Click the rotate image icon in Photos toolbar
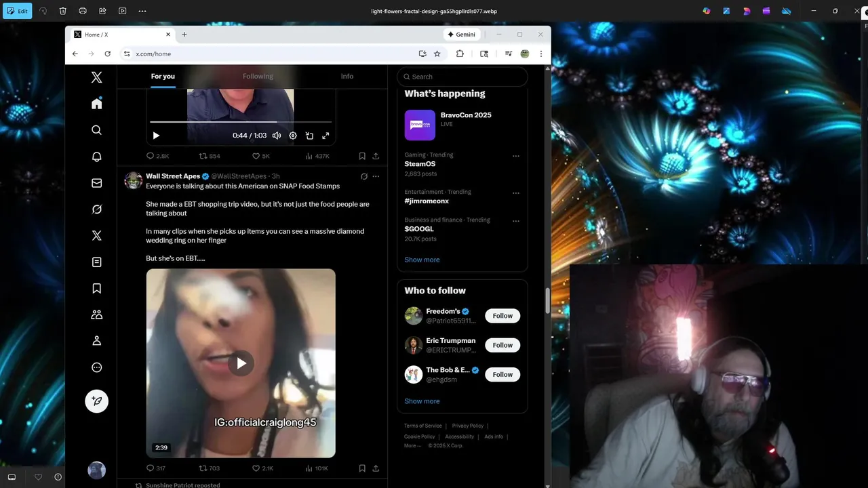868x488 pixels. click(43, 11)
